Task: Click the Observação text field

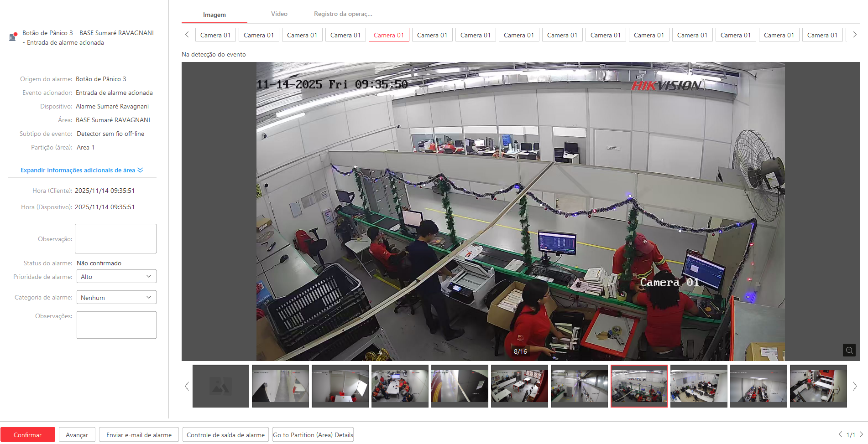Action: coord(115,238)
